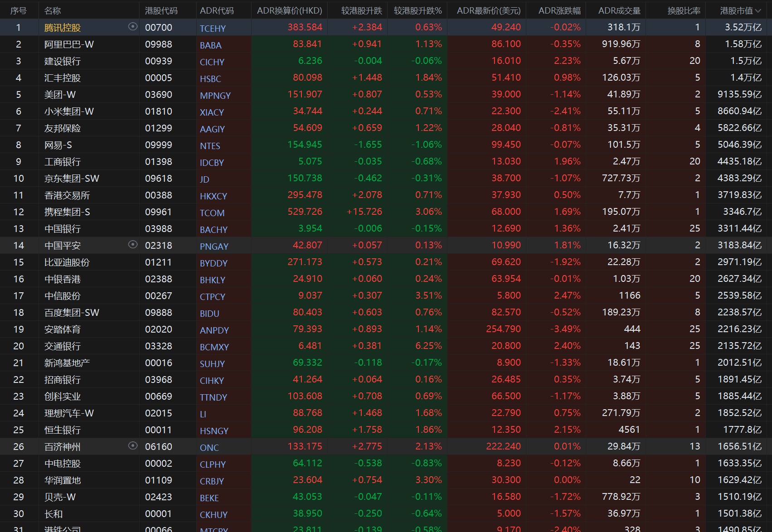
Task: Select the 携程集团-S stock name
Action: pos(67,212)
